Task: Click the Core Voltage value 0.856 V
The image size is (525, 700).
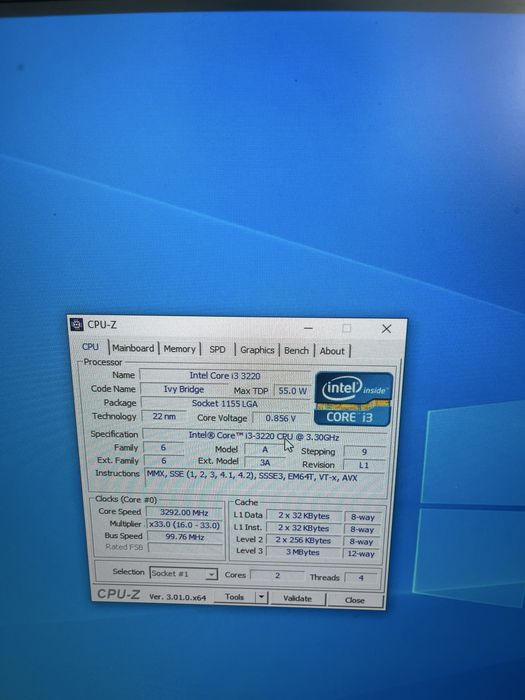Action: (x=281, y=418)
